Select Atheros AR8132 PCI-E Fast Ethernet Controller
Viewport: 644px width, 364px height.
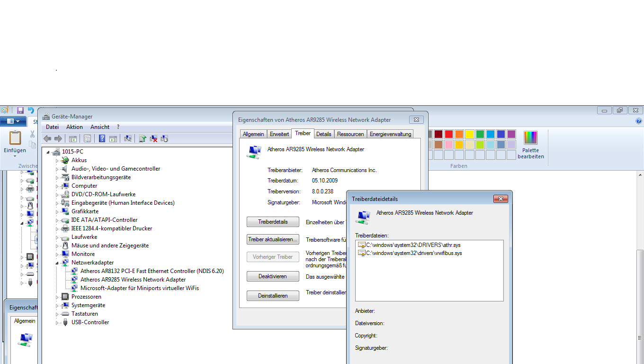[152, 271]
